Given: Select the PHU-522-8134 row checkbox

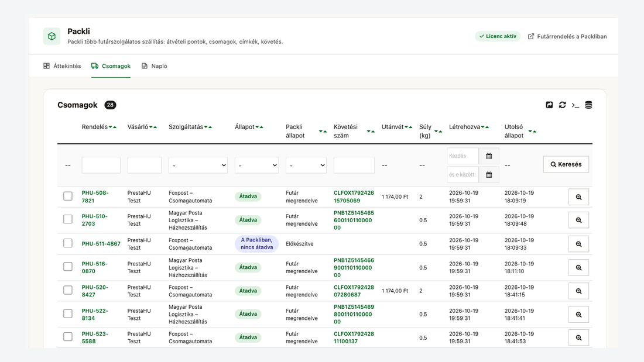Looking at the screenshot, I should [x=68, y=313].
